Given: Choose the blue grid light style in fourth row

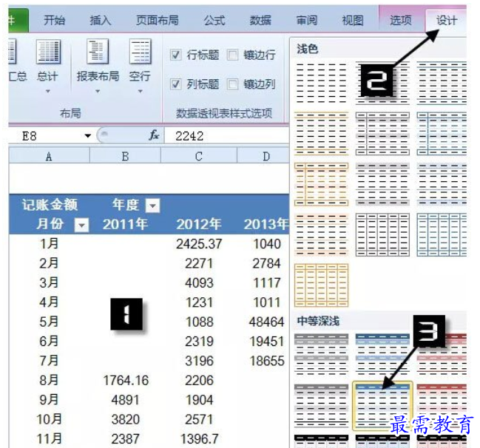Looking at the screenshot, I should pyautogui.click(x=442, y=234).
